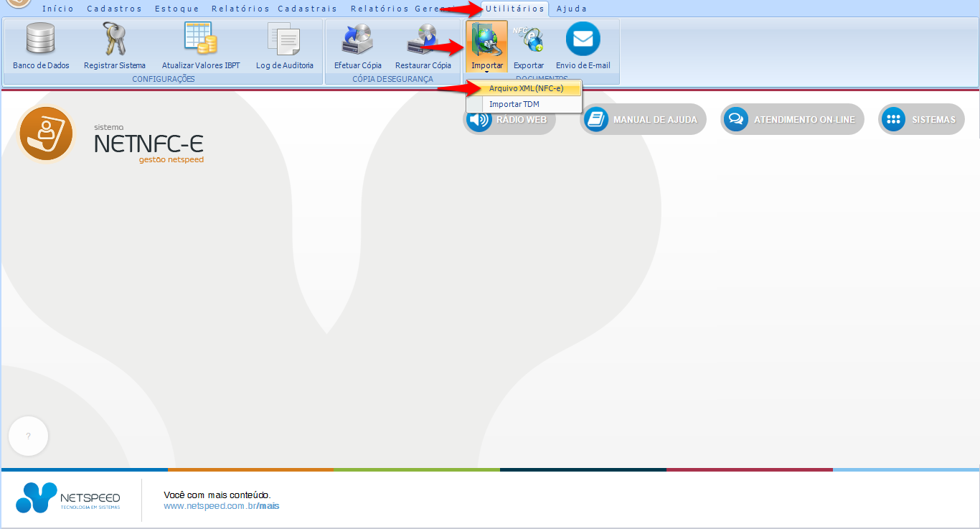The image size is (980, 529).
Task: Switch to the Estoque tab
Action: 177,9
